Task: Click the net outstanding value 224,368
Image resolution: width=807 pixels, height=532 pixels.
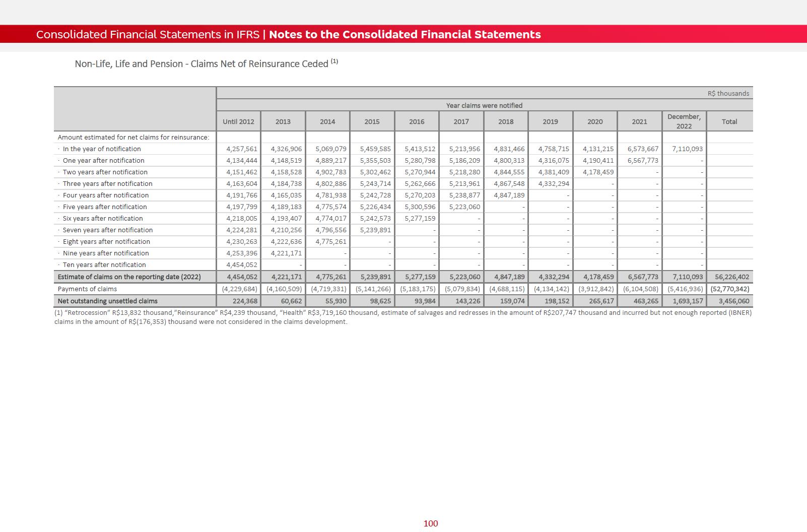Action: 245,301
